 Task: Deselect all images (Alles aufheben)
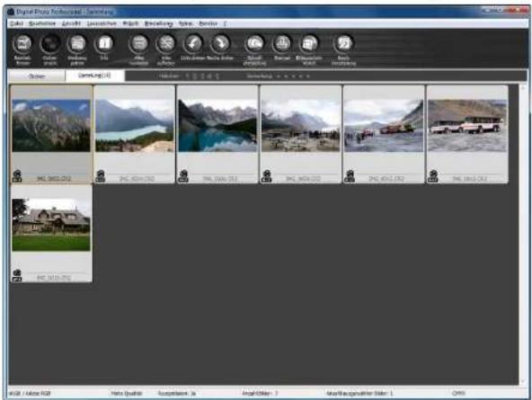(x=166, y=49)
